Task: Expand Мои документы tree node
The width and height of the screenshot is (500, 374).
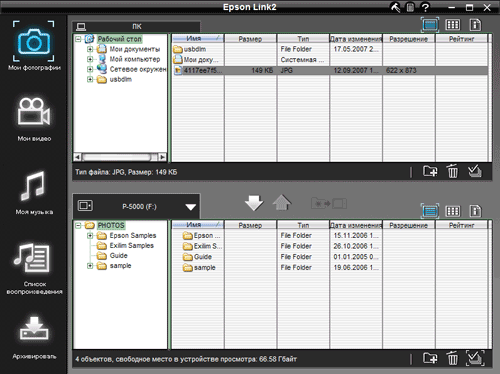Action: [x=90, y=49]
